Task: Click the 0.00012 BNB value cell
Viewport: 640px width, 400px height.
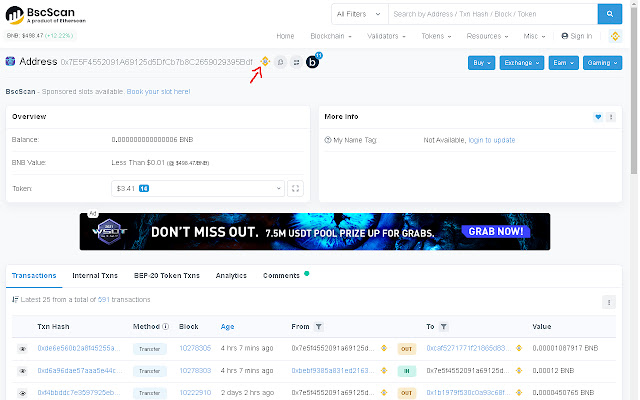Action: coord(554,371)
